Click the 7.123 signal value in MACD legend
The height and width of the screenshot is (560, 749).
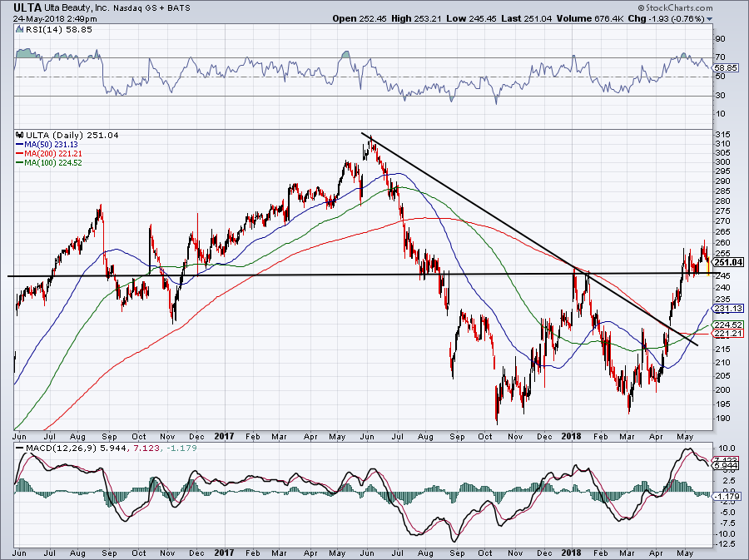146,448
